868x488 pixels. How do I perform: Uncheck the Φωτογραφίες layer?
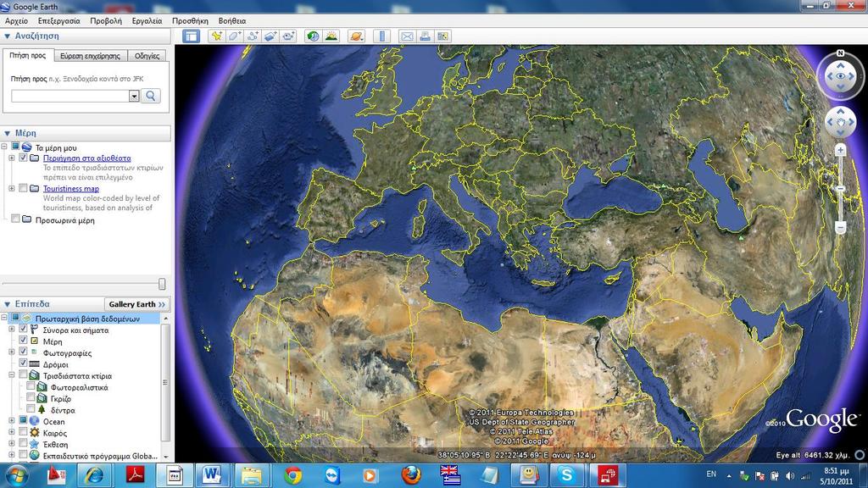tap(23, 352)
